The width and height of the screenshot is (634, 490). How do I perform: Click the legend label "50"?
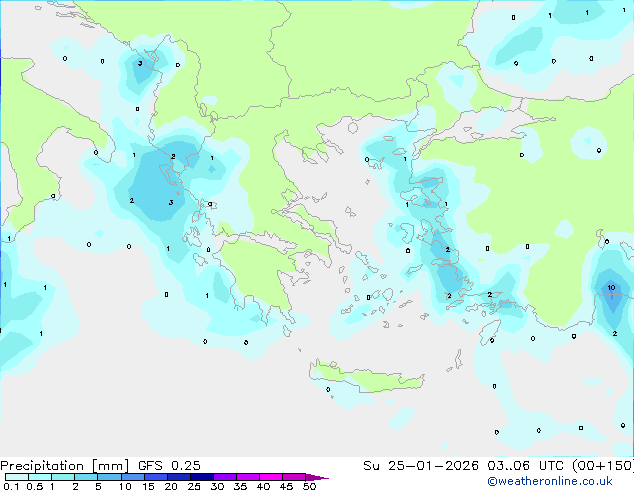(310, 486)
